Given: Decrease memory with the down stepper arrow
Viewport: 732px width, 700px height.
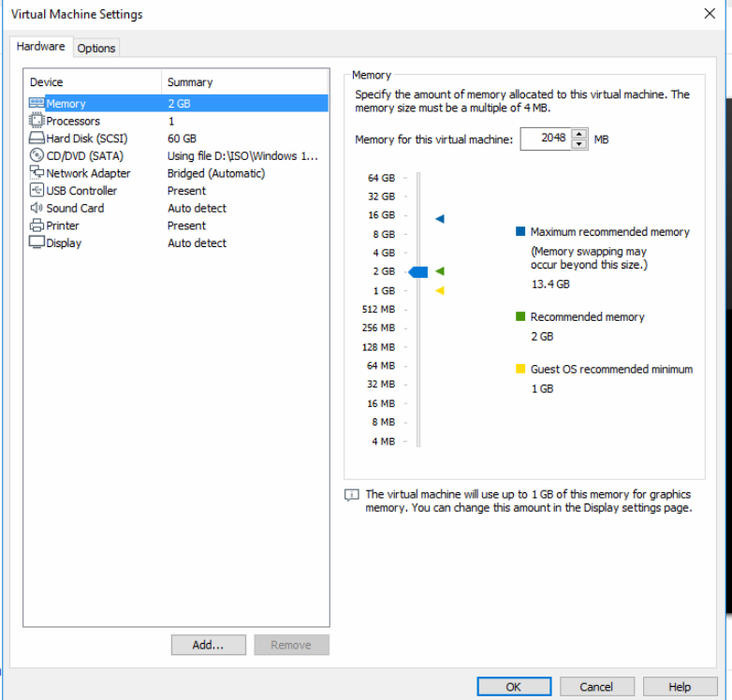Looking at the screenshot, I should [x=578, y=144].
